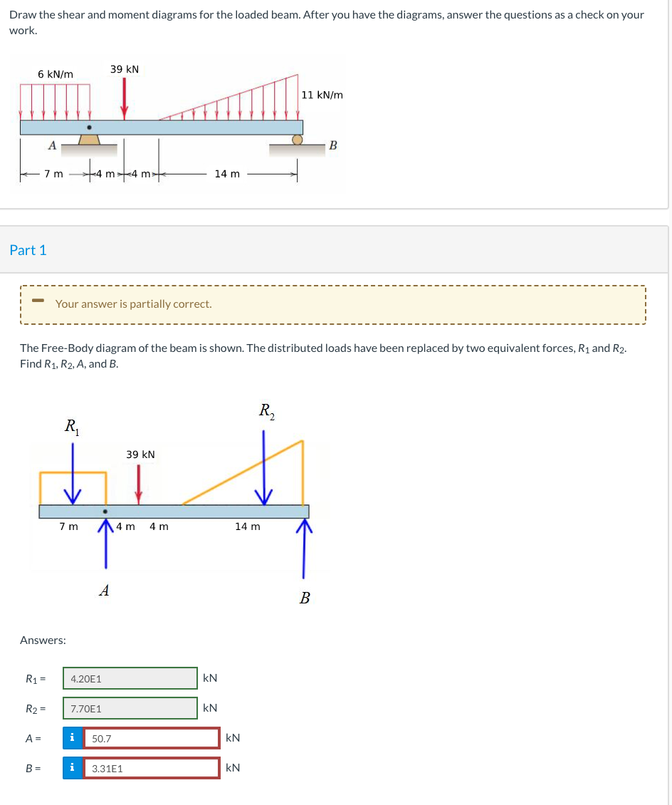Click the info icon beside answer B
This screenshot has height=805, width=672.
pos(72,767)
